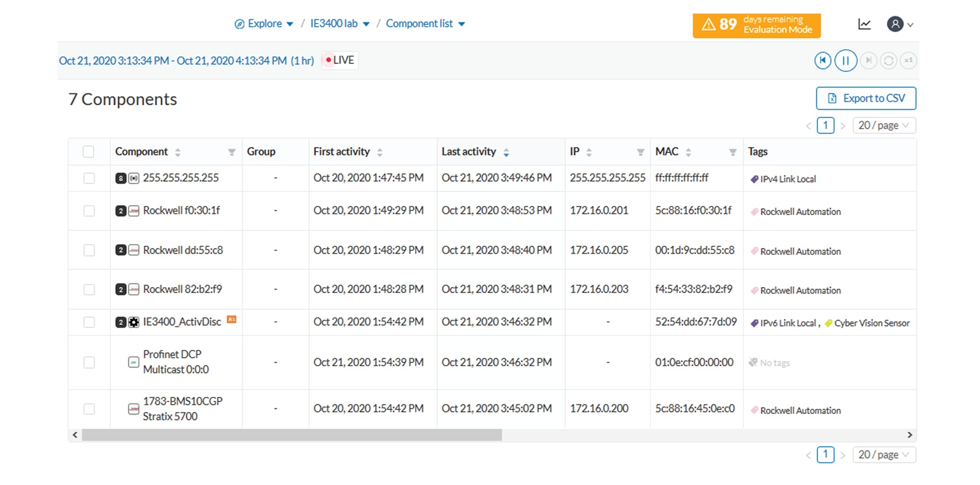Click the step forward playback control
Viewport: 980px width, 485px height.
point(868,60)
